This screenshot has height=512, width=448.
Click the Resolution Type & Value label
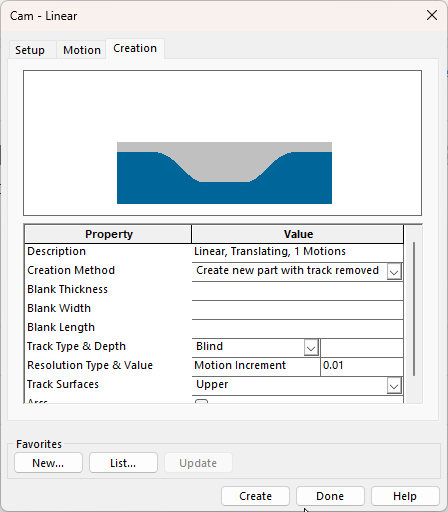coord(90,365)
